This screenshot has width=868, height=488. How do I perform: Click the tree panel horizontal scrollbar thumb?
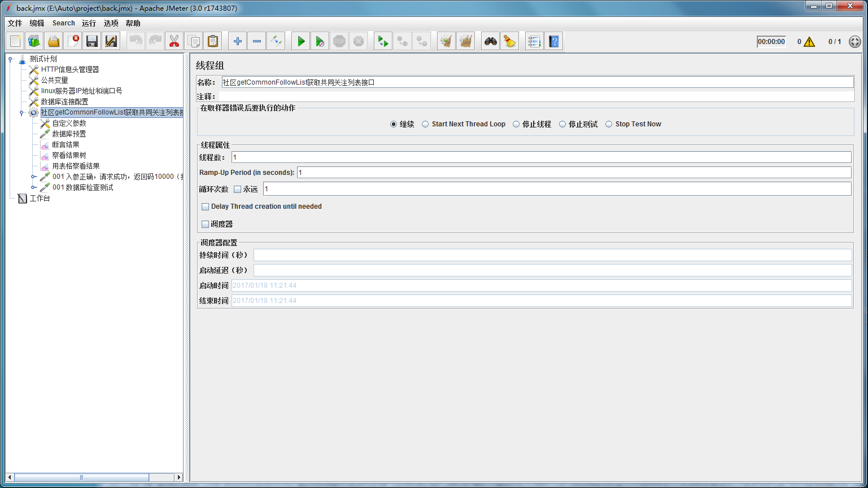(82, 477)
